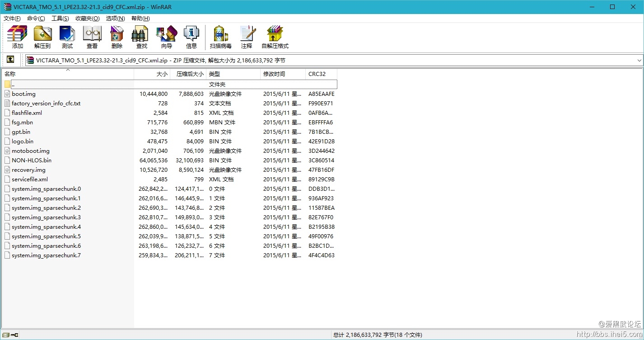The width and height of the screenshot is (644, 340).
Task: Click the MBN 文件 type cell
Action: pyautogui.click(x=222, y=123)
